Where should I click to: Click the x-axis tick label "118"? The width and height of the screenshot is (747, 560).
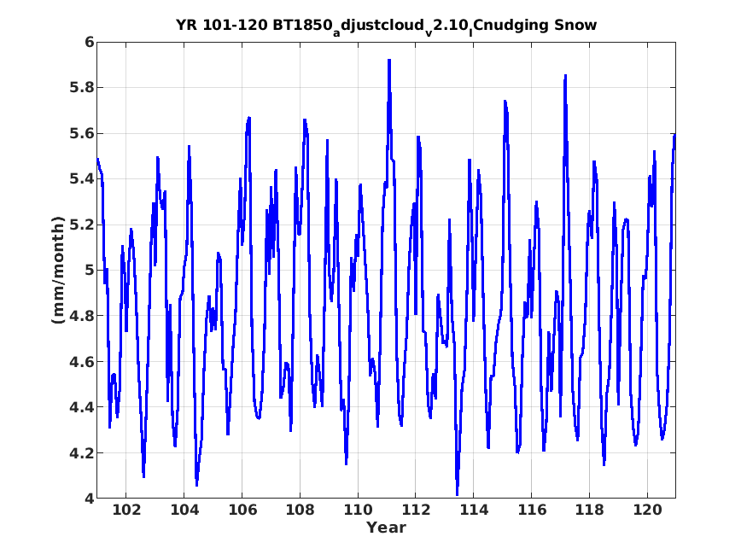590,510
